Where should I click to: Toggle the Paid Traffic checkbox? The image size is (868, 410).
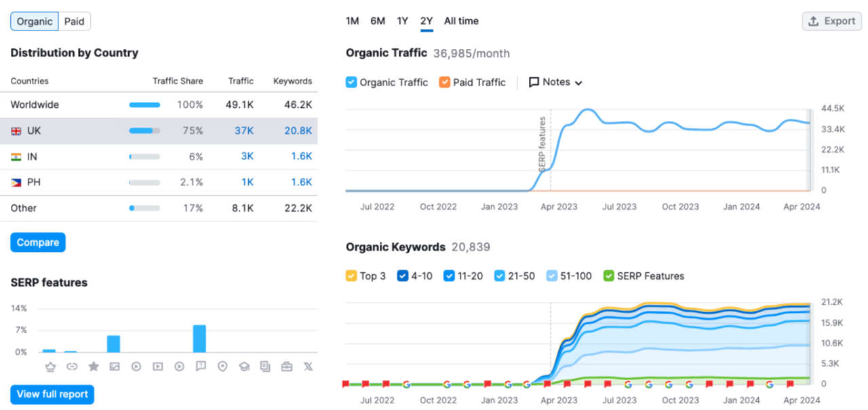point(445,82)
